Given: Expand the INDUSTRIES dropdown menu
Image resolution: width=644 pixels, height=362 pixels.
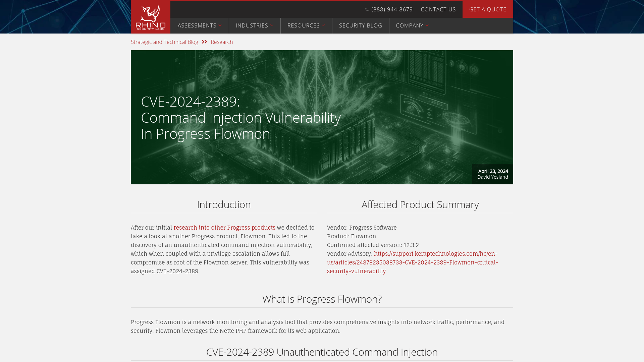Looking at the screenshot, I should click(255, 25).
